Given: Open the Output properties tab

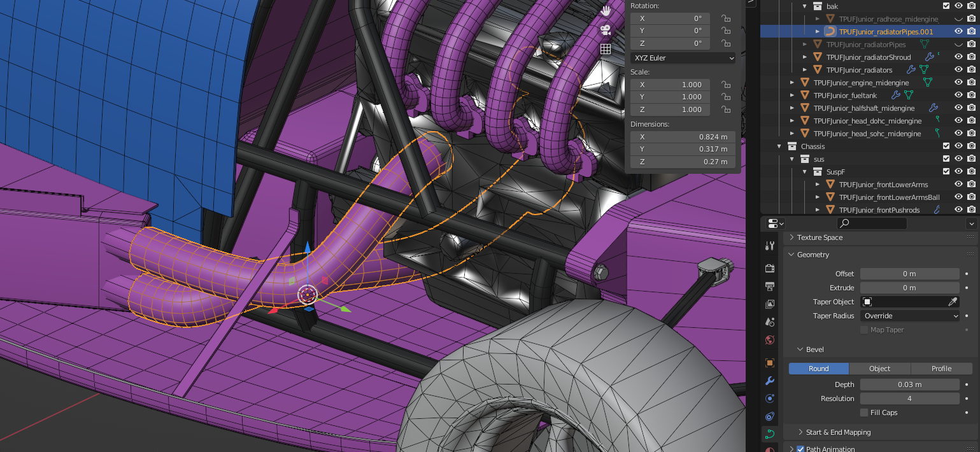Looking at the screenshot, I should point(770,286).
